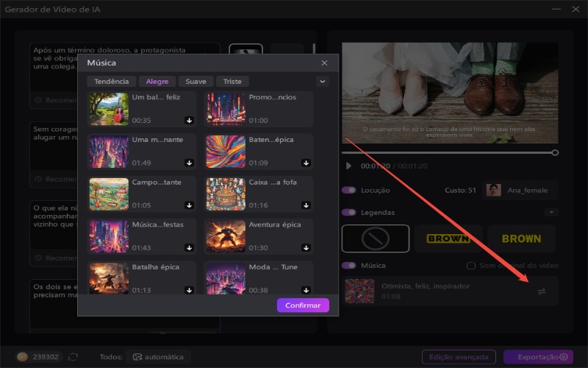Open Edição avançada
Image resolution: width=588 pixels, height=368 pixels.
click(x=459, y=357)
